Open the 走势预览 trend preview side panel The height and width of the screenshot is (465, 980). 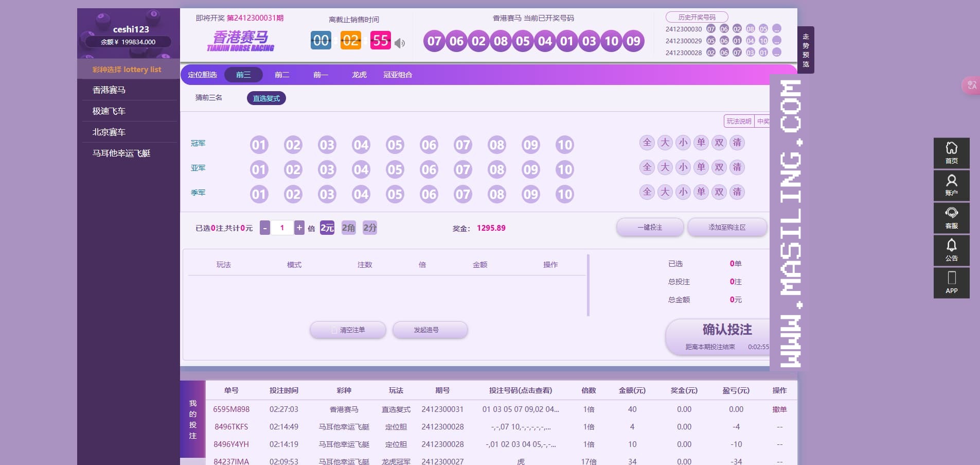(806, 50)
